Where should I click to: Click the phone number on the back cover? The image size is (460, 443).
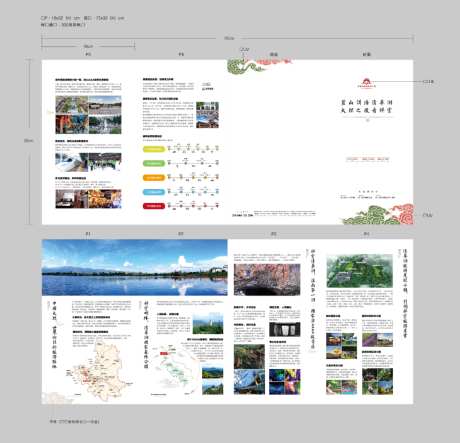click(x=242, y=215)
